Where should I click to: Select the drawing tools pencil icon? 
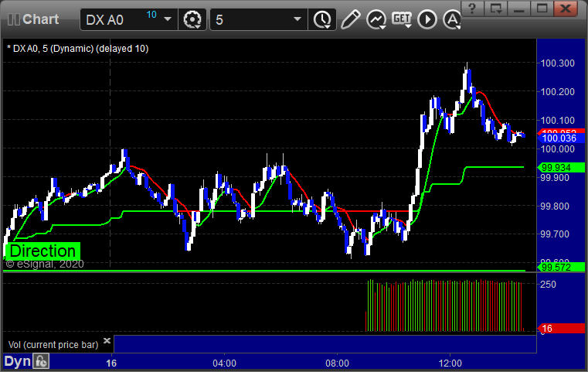point(350,19)
